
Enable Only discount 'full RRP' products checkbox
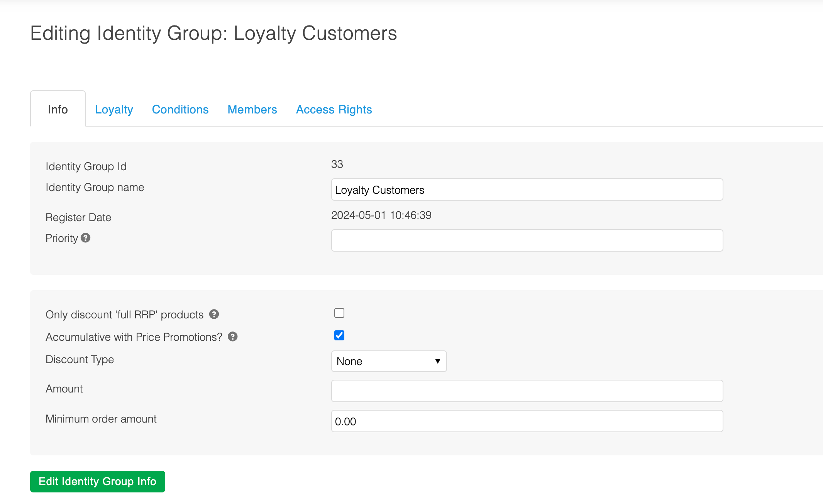click(x=339, y=313)
